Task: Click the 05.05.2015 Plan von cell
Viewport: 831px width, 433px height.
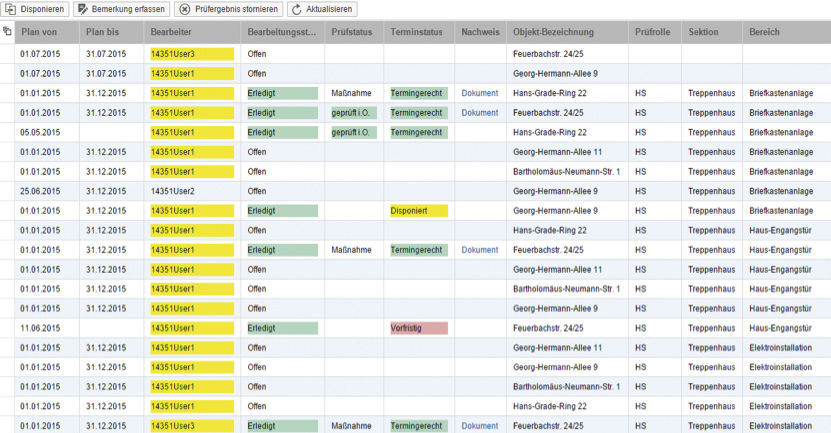Action: pyautogui.click(x=42, y=132)
